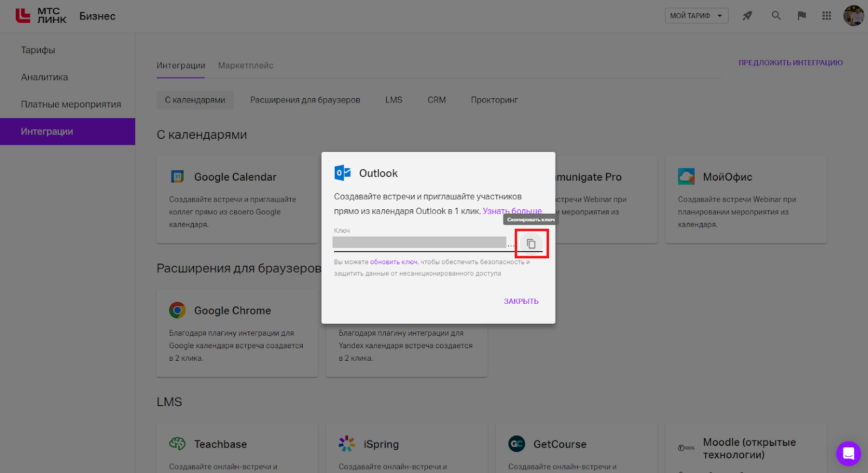Close the Outlook dialog with ЗАКРЫТЬ
The width and height of the screenshot is (868, 473).
(521, 301)
